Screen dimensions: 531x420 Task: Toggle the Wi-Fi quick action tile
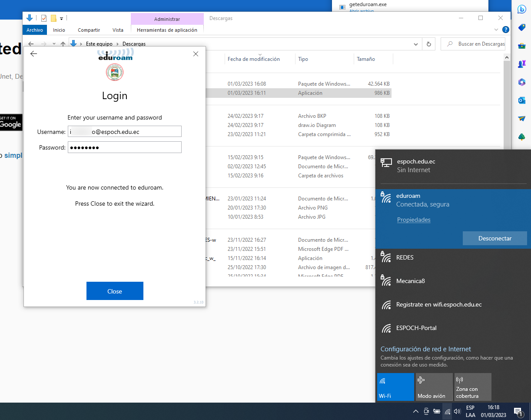coord(395,387)
